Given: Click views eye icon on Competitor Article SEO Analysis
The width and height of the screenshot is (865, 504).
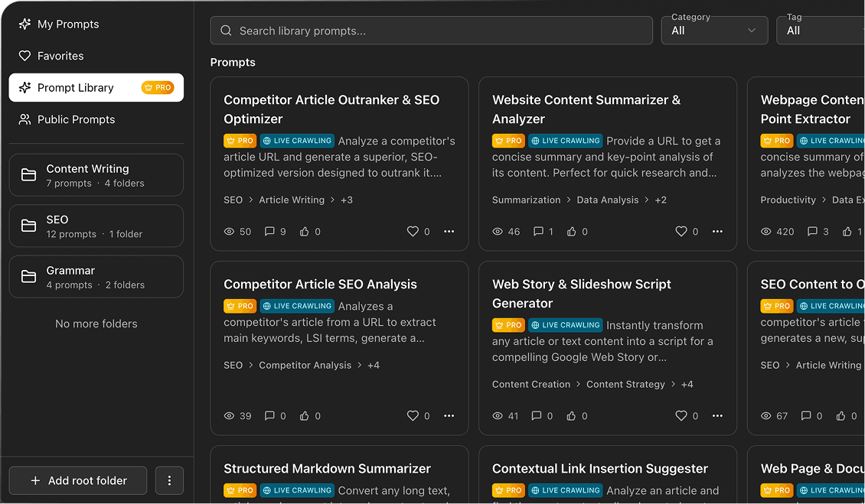Looking at the screenshot, I should pyautogui.click(x=229, y=416).
